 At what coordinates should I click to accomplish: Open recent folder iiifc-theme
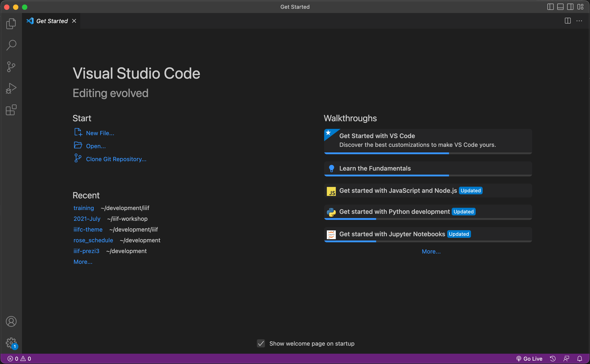pyautogui.click(x=88, y=230)
